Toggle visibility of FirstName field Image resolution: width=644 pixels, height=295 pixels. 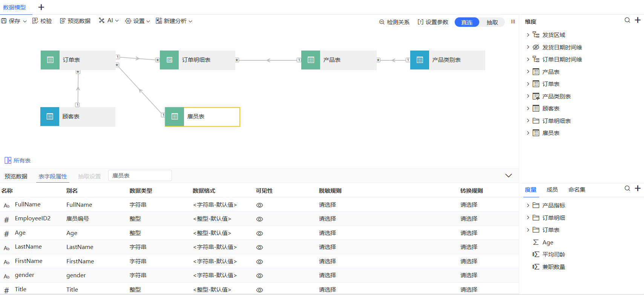click(259, 262)
